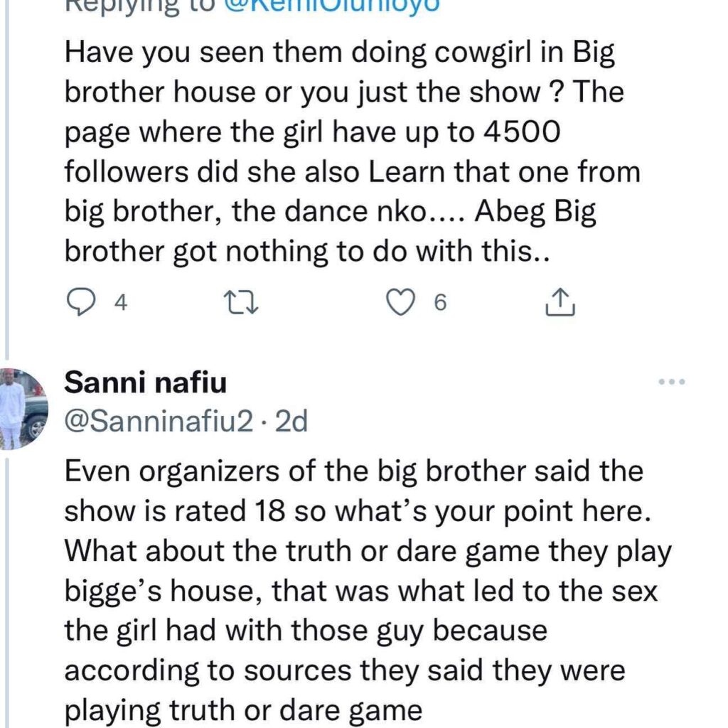Click the reply count number 4
The image size is (728, 728).
pos(120,304)
